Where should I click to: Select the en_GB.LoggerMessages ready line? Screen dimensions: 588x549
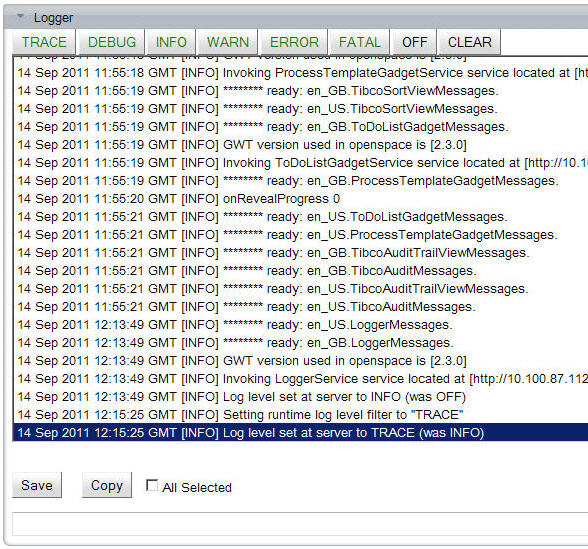pos(301,343)
